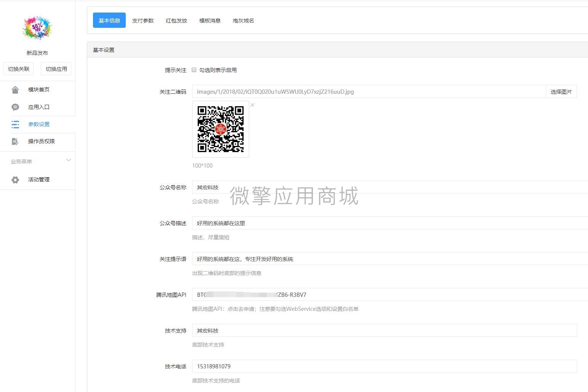The image size is (588, 392).
Task: Click the colorful 新品发布 app logo
Action: [x=37, y=27]
